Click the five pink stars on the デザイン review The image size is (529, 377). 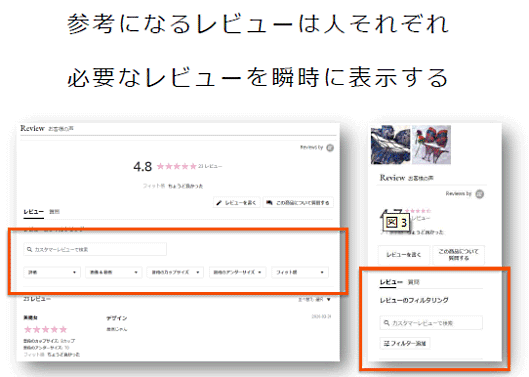pyautogui.click(x=46, y=329)
